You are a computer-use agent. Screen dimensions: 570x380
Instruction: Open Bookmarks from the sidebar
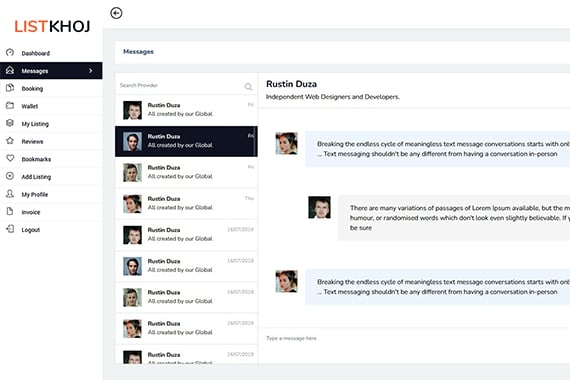36,159
